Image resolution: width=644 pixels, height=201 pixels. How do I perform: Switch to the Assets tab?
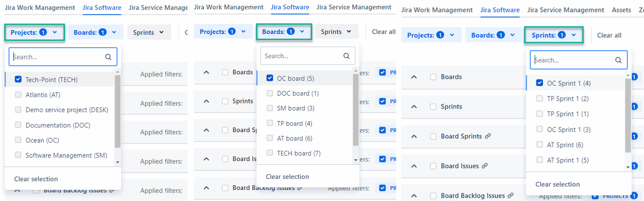pos(621,10)
